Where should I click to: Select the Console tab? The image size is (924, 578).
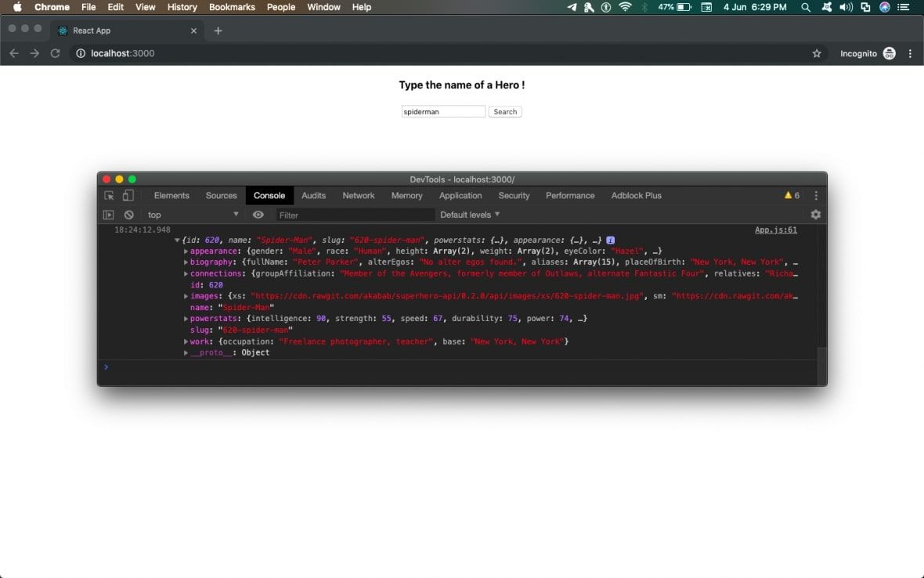click(x=269, y=196)
